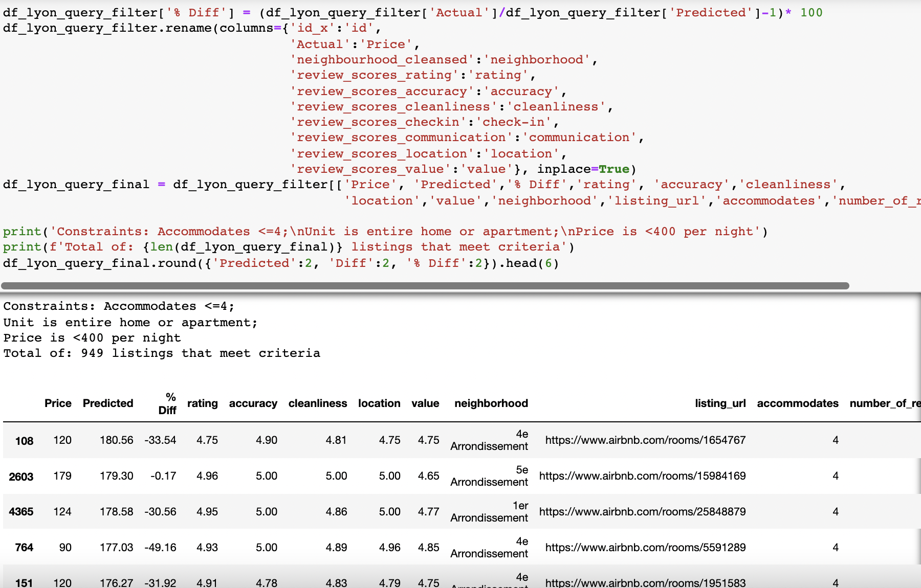Click predicted value 179.30
Viewport: 921px width, 588px height.
point(117,476)
